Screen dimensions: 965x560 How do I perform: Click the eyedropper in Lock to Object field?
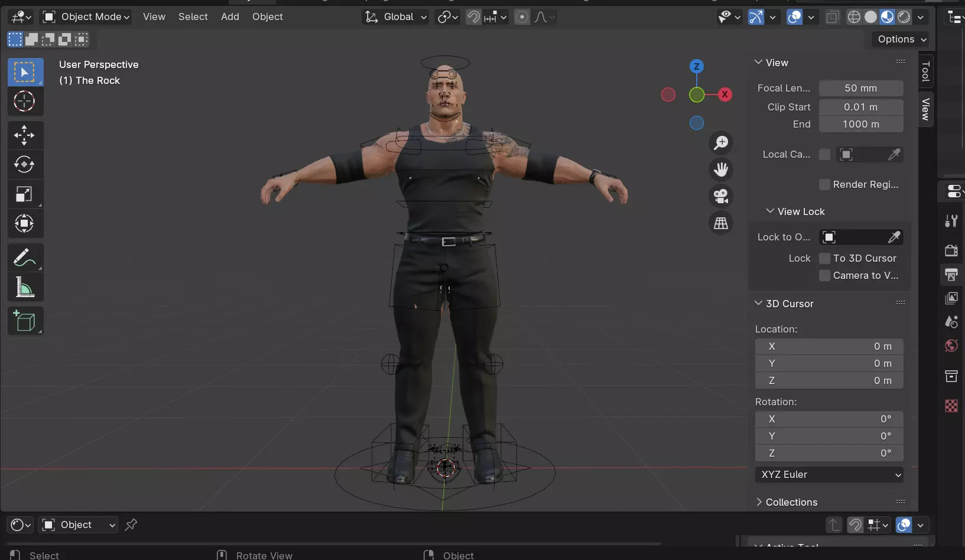[x=894, y=237]
